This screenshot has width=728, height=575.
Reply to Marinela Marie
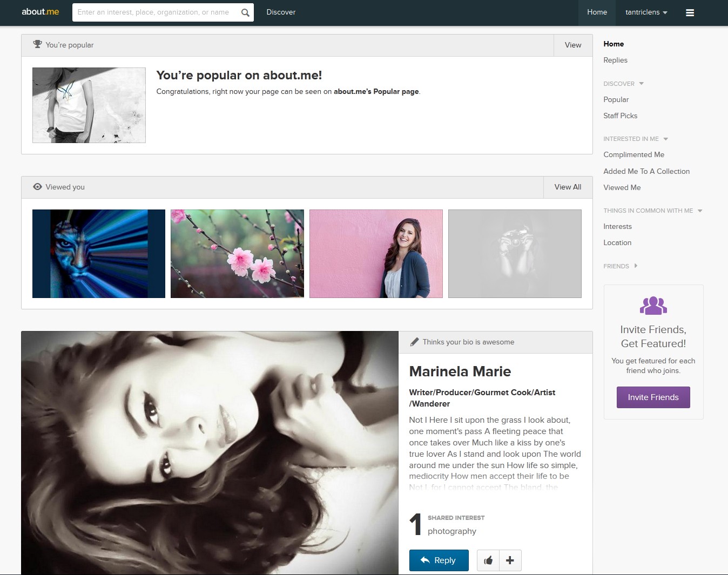439,560
